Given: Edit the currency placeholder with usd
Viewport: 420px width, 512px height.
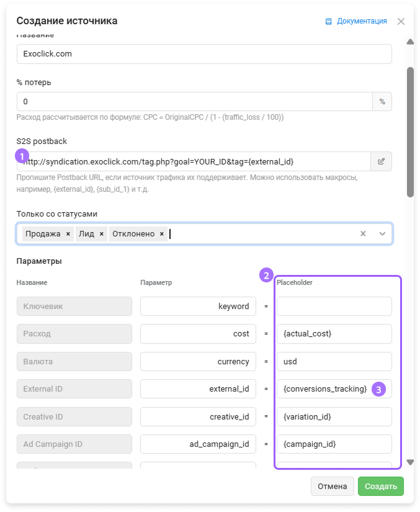Looking at the screenshot, I should 334,361.
